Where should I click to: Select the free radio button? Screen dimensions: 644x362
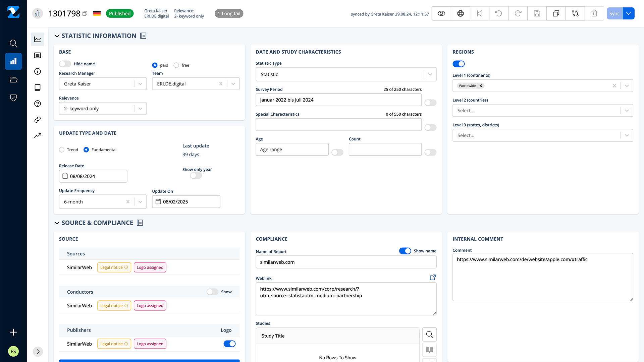176,65
